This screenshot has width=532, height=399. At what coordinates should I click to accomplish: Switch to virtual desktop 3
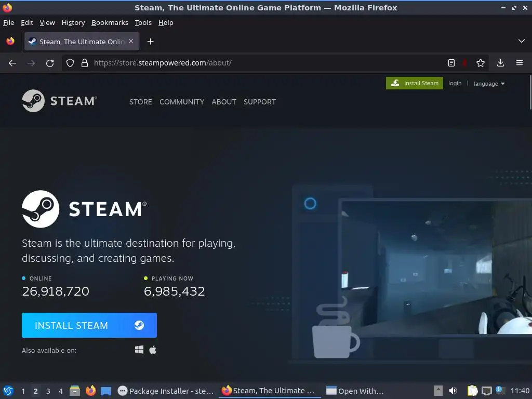pos(48,391)
